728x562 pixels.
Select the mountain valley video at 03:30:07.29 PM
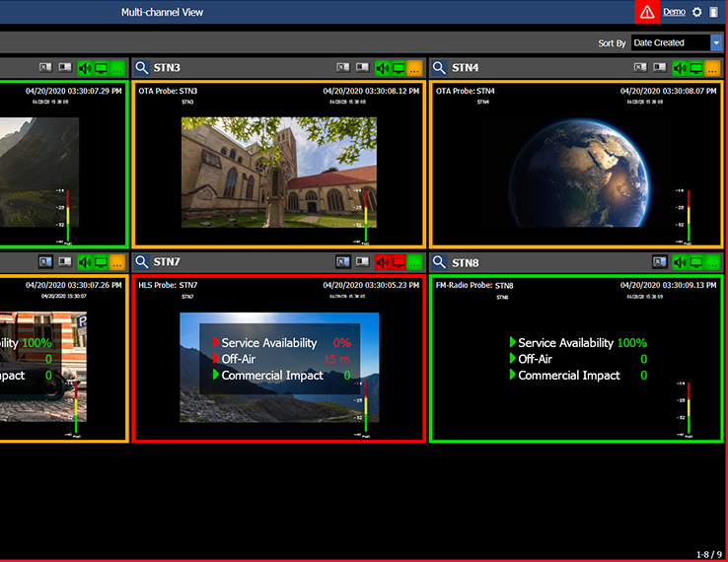click(39, 173)
